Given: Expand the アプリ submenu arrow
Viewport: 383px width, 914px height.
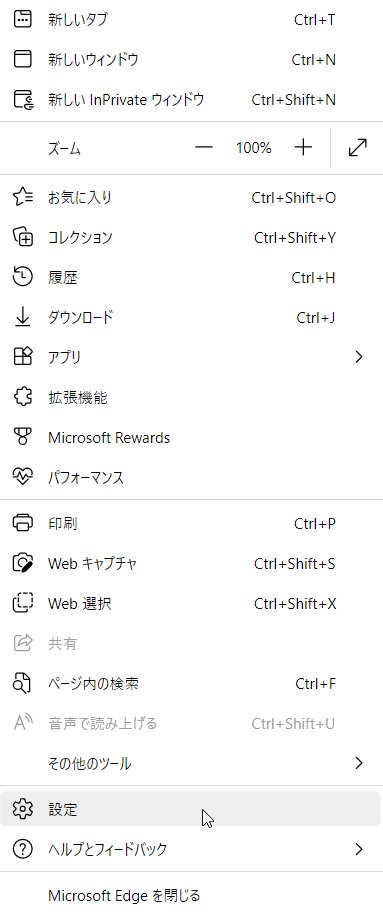Looking at the screenshot, I should [x=359, y=357].
